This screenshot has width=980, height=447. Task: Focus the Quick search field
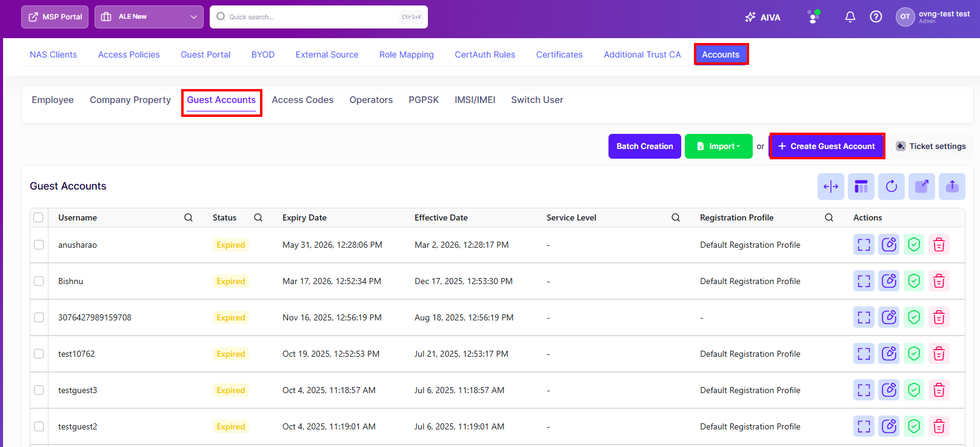tap(319, 17)
